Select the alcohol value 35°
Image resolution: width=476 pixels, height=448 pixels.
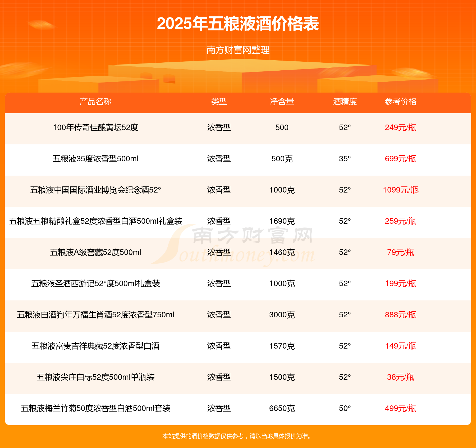tap(345, 159)
